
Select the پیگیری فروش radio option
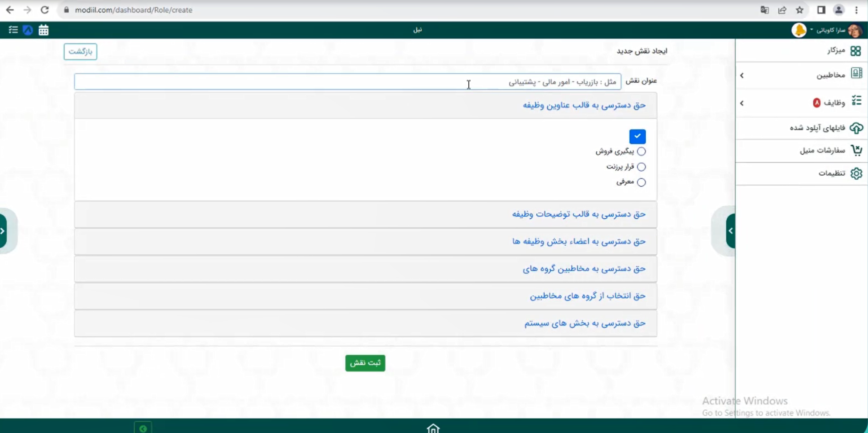[641, 151]
